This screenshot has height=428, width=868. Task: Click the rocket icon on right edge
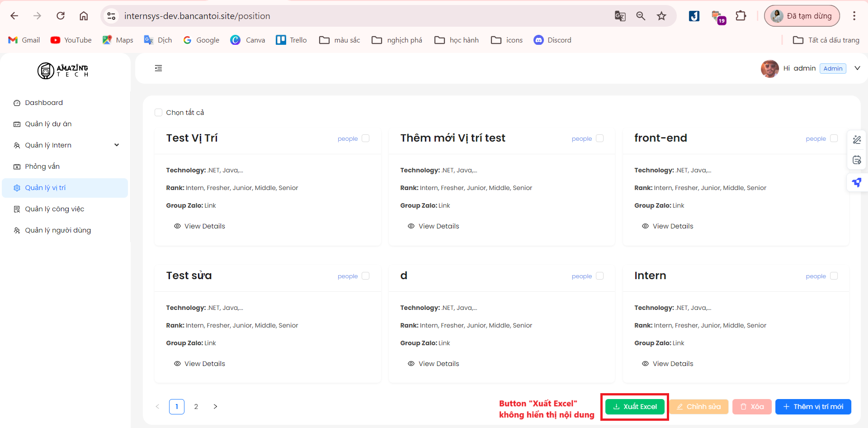857,182
